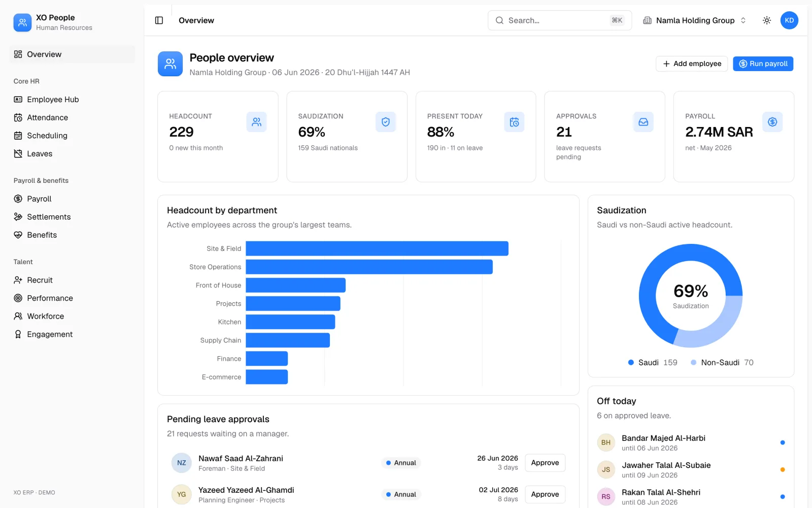812x508 pixels.
Task: Open Overview in the sidebar
Action: [x=72, y=54]
